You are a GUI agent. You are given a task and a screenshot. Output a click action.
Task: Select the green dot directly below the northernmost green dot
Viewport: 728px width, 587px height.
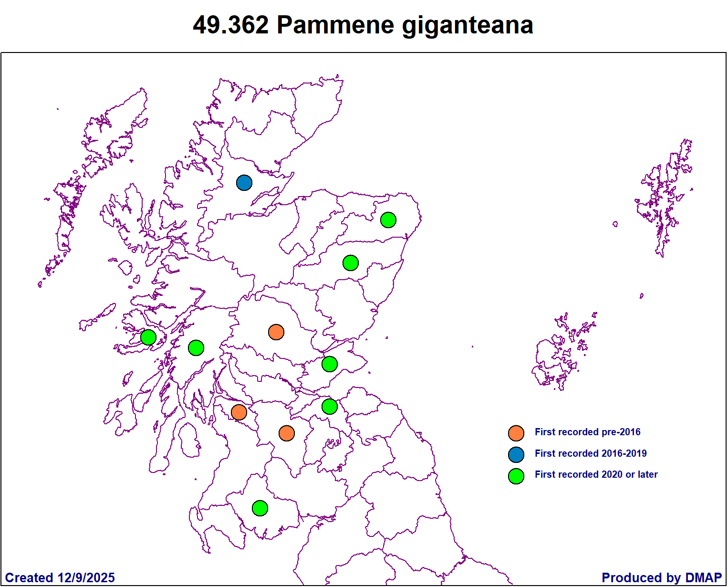(x=351, y=263)
